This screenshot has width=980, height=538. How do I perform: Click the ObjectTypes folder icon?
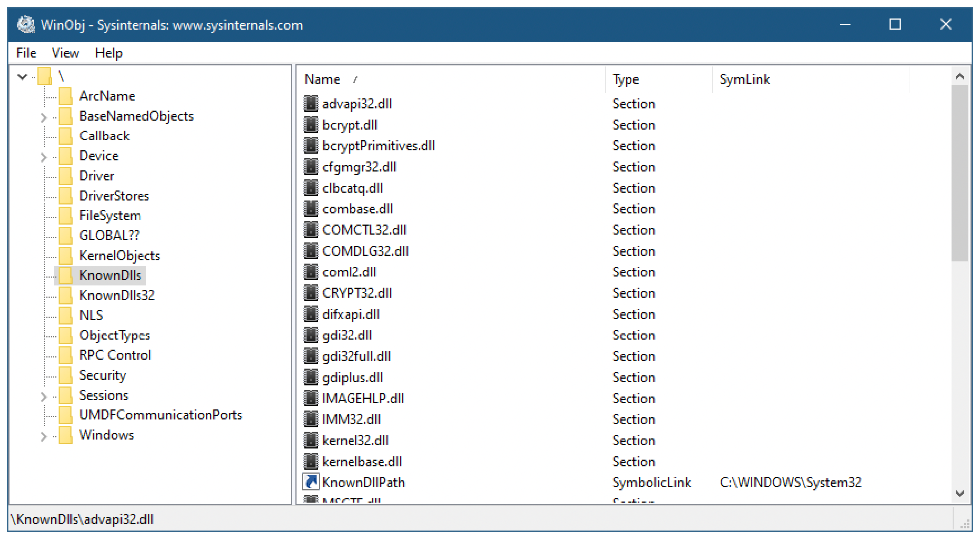click(x=66, y=335)
